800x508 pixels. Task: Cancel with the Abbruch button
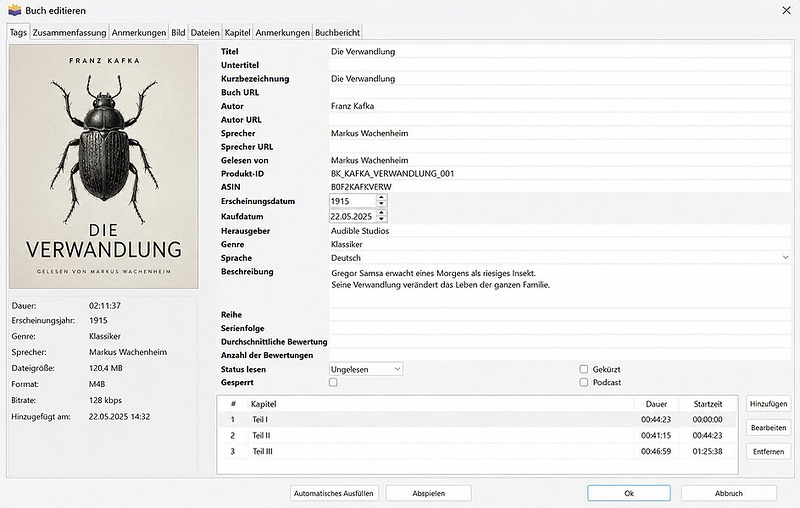coord(729,493)
